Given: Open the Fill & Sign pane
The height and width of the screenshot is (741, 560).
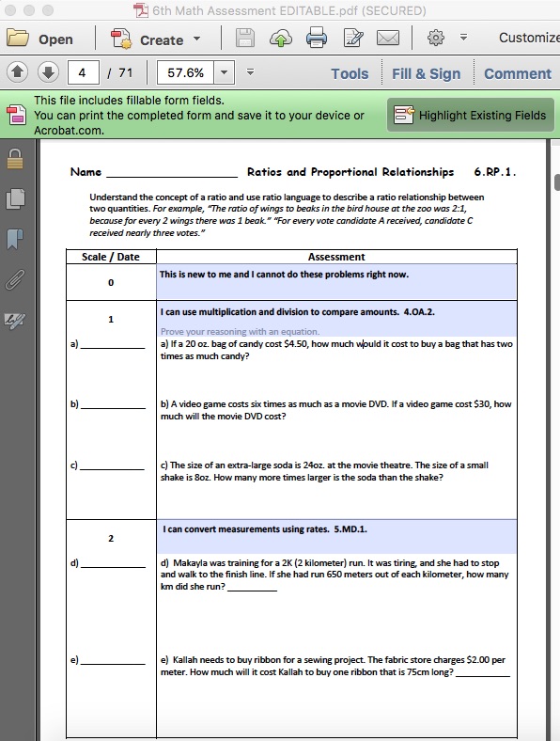Looking at the screenshot, I should click(x=426, y=73).
